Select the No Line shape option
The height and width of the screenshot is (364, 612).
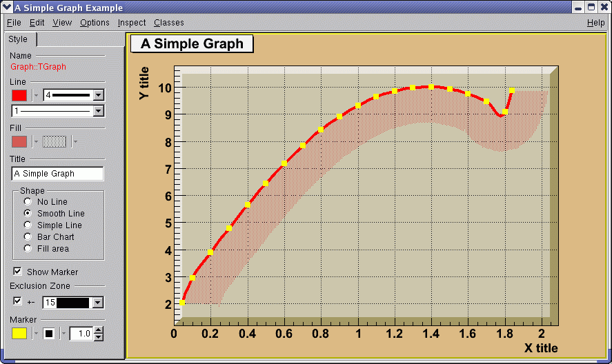[28, 201]
